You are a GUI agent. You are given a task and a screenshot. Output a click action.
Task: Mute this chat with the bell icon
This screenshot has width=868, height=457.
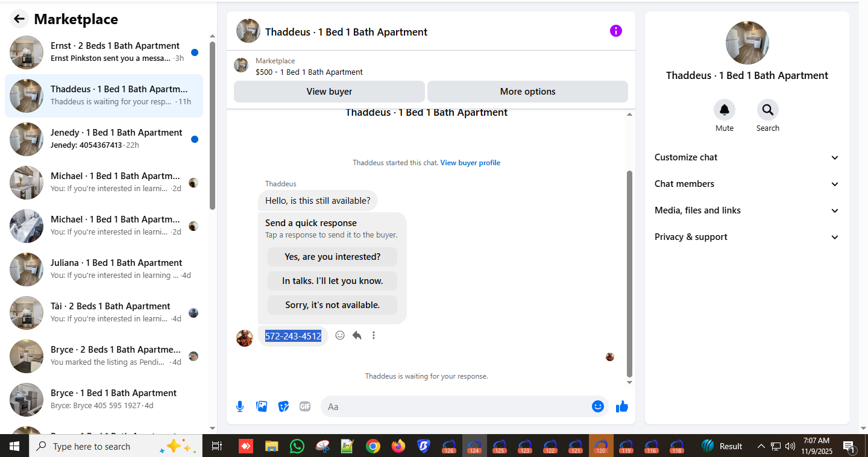[725, 110]
